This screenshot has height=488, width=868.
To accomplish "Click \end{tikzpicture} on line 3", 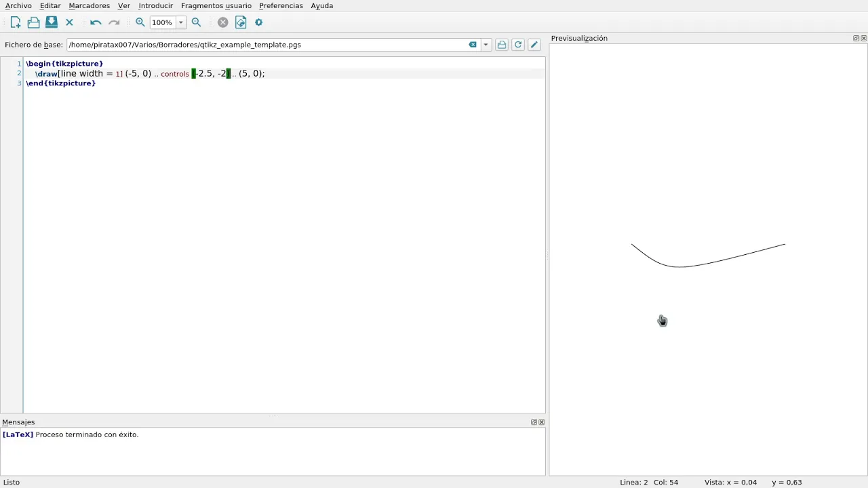I will click(x=61, y=83).
